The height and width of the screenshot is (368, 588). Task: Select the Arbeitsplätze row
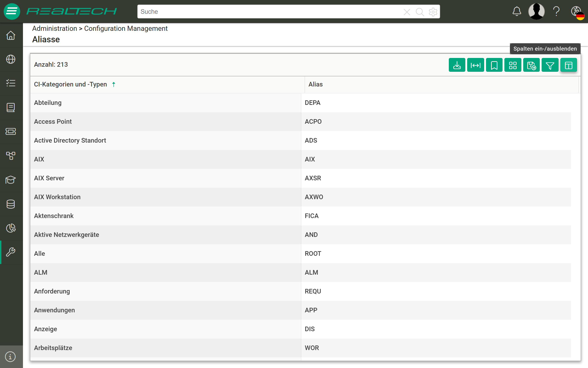[301, 348]
